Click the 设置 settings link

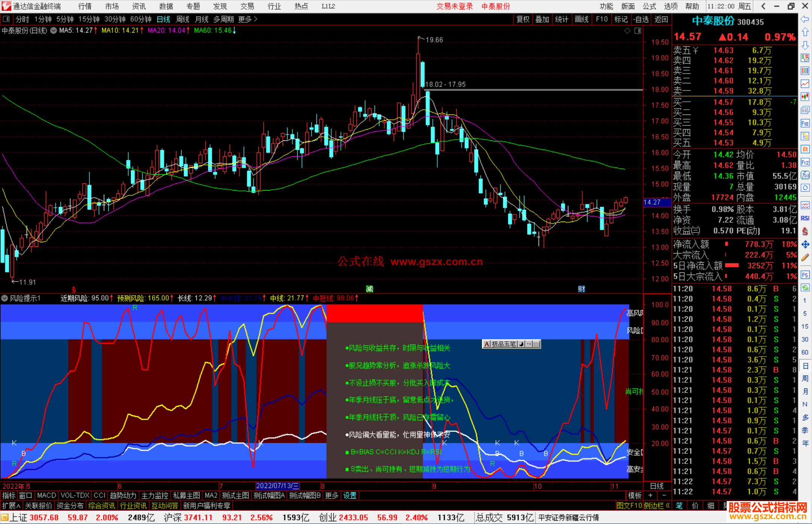[350, 495]
